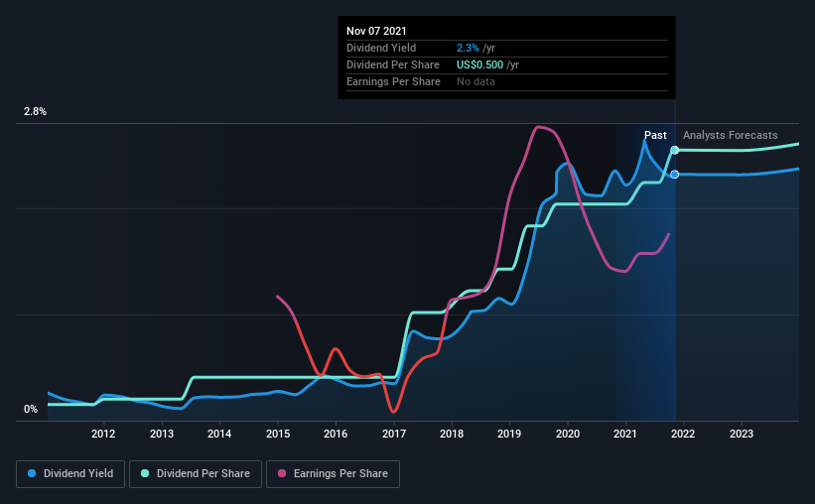Toggle the Dividend Per Share legend button
Image resolution: width=815 pixels, height=504 pixels.
(x=196, y=474)
